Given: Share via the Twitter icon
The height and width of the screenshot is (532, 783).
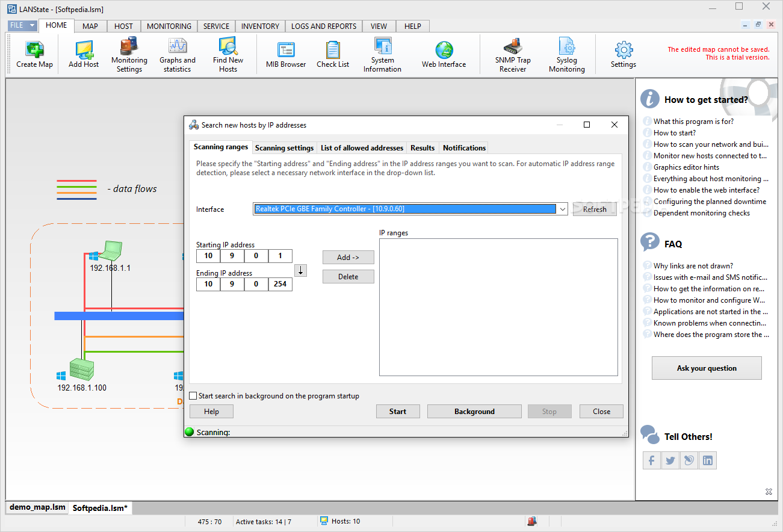Looking at the screenshot, I should pos(670,460).
